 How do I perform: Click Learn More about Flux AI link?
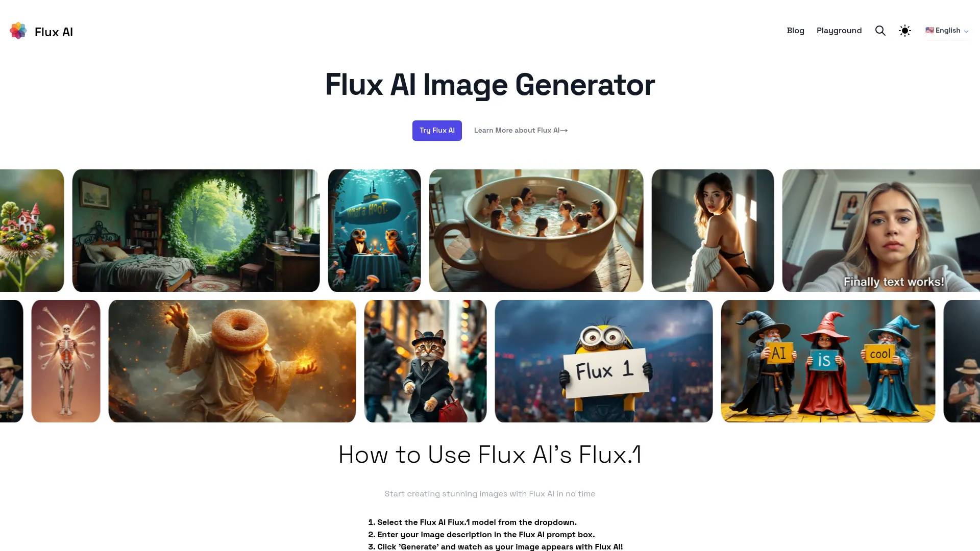[520, 130]
